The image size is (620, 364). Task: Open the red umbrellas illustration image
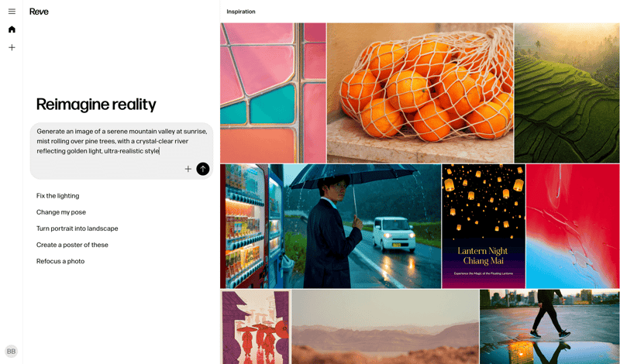click(x=256, y=327)
